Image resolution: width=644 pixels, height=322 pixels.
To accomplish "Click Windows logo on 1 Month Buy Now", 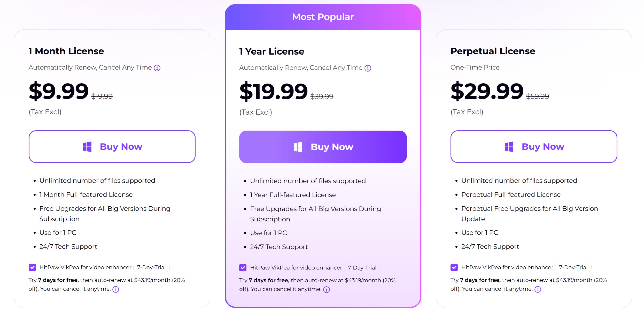I will point(87,147).
